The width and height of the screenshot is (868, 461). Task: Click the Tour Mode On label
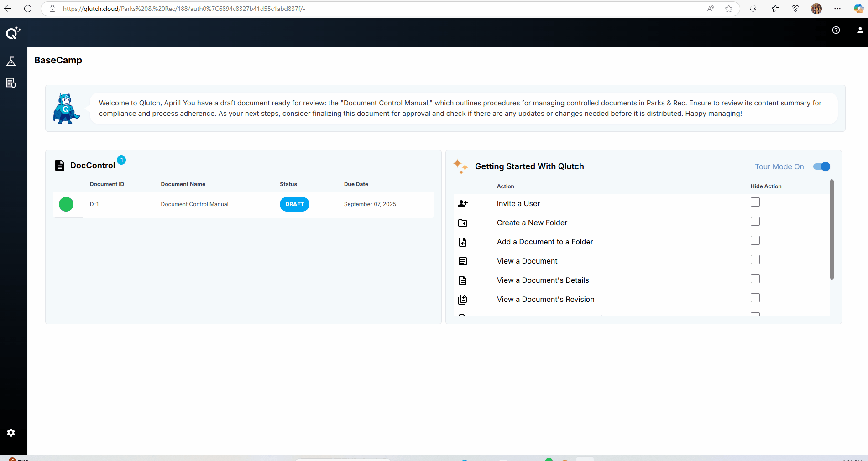(779, 166)
